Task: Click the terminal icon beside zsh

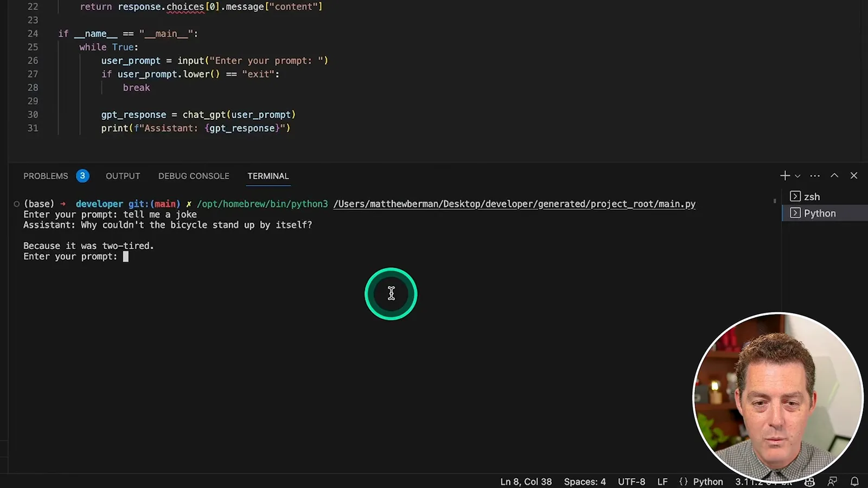Action: click(x=795, y=197)
